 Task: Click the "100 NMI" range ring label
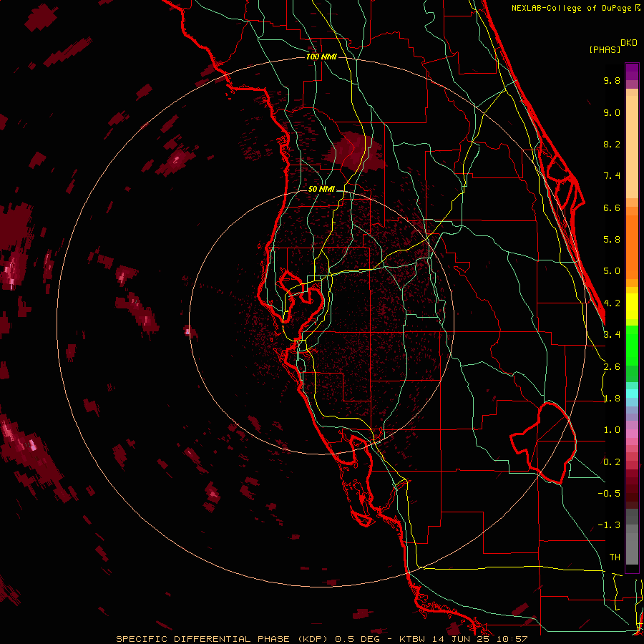coord(321,57)
